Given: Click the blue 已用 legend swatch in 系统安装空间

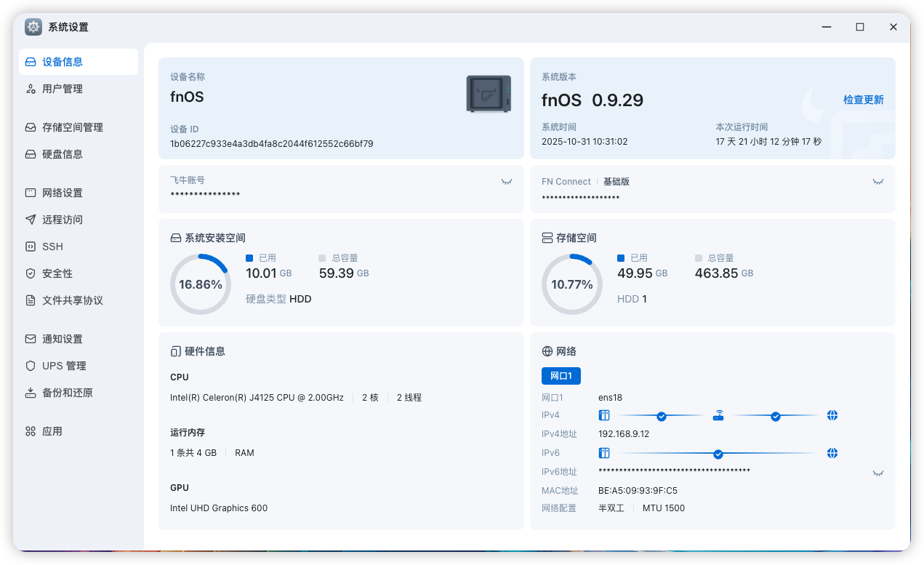Looking at the screenshot, I should [249, 258].
